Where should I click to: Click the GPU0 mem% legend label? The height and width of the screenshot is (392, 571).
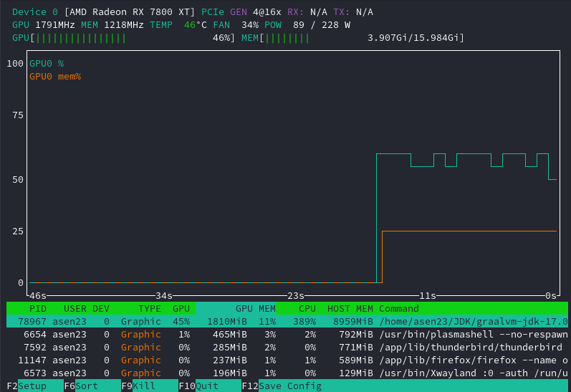pyautogui.click(x=55, y=77)
